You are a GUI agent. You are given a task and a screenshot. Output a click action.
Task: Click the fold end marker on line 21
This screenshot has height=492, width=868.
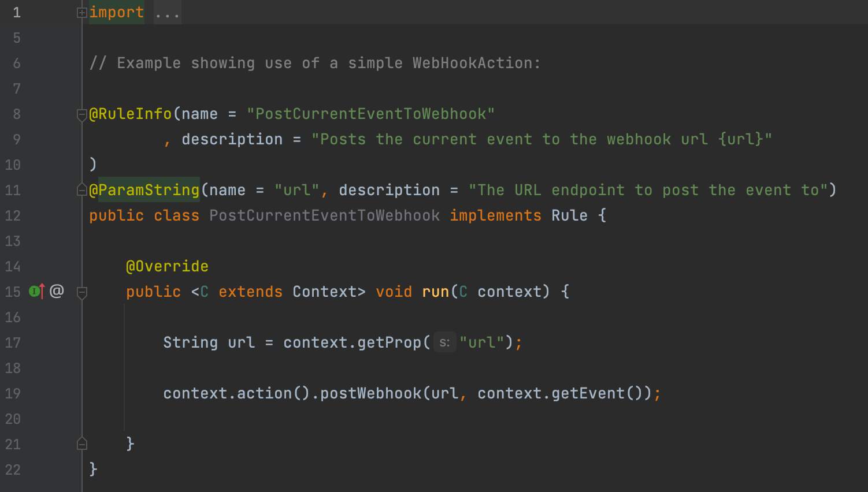[82, 443]
